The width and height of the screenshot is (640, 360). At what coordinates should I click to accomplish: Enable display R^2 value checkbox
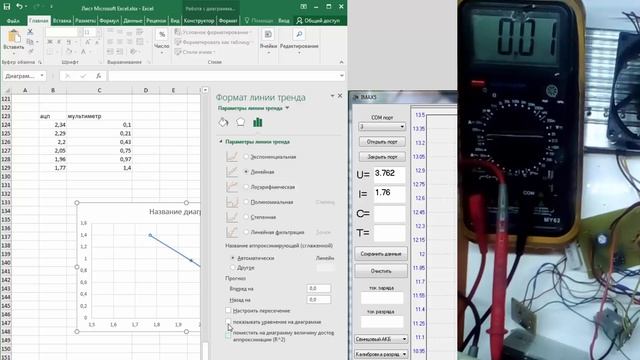228,335
